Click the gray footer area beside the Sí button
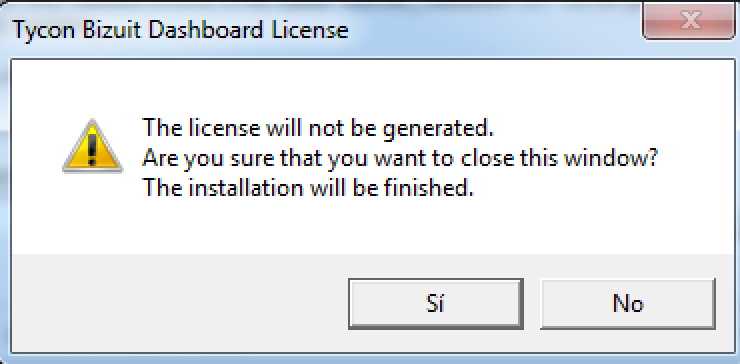The image size is (740, 364). pyautogui.click(x=179, y=304)
